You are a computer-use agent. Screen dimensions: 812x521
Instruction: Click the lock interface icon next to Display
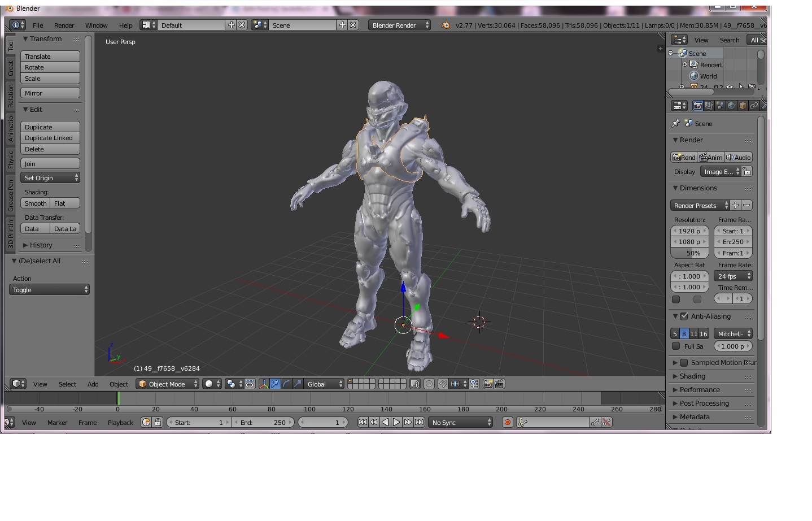pyautogui.click(x=747, y=171)
